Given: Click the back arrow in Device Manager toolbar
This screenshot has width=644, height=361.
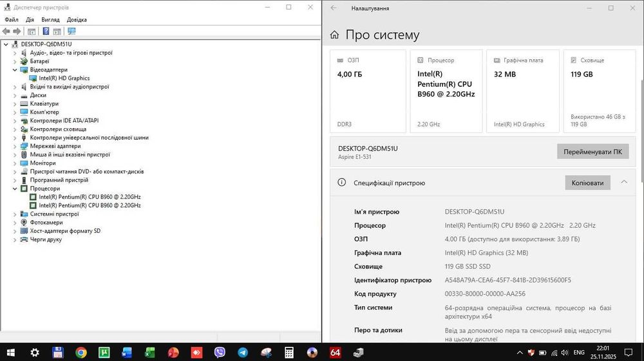Looking at the screenshot, I should (6, 31).
